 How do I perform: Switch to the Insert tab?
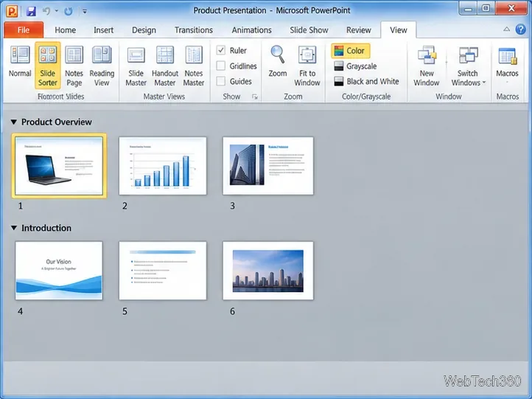point(103,30)
